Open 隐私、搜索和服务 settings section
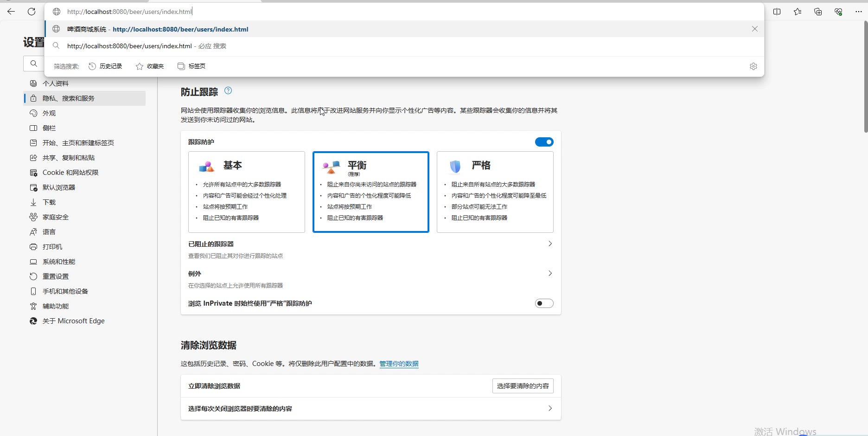Screen dimensions: 868x436 coord(85,98)
